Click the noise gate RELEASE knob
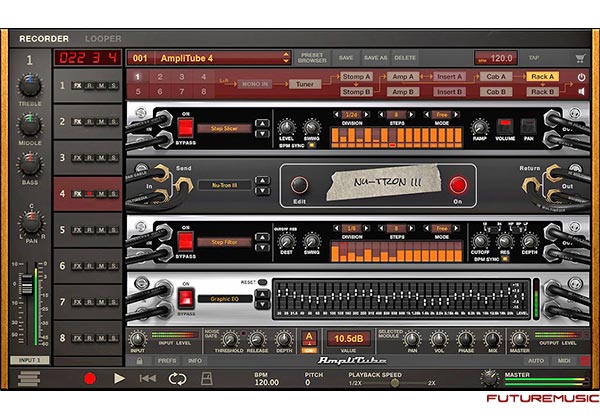 point(257,339)
